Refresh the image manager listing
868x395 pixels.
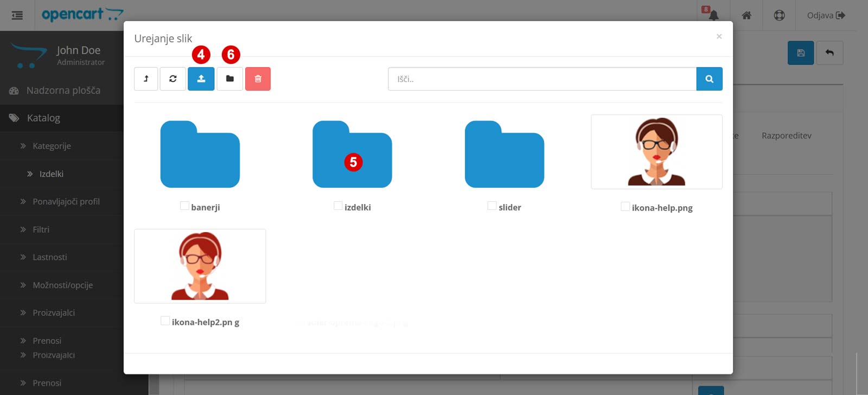[173, 79]
